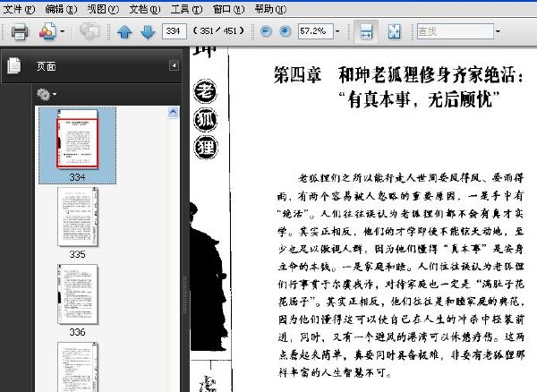The height and width of the screenshot is (392, 537).
Task: Click the 老 circle character in page margin
Action: 205,91
